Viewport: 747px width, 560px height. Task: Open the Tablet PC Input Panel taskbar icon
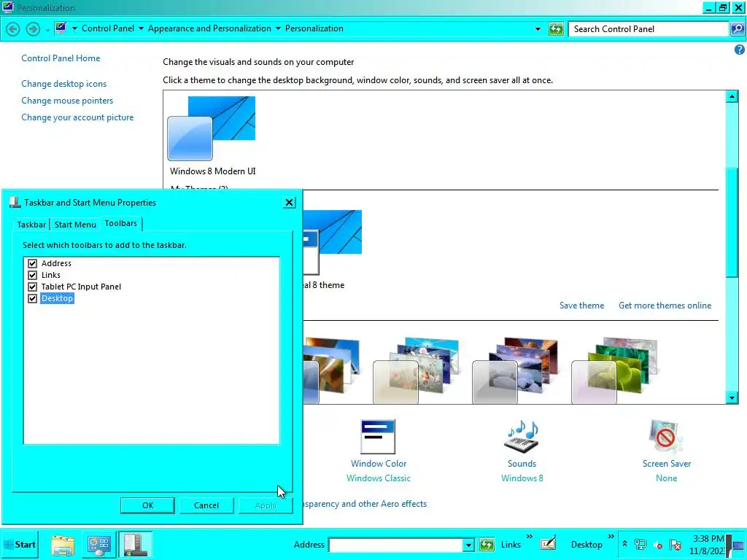coord(548,543)
